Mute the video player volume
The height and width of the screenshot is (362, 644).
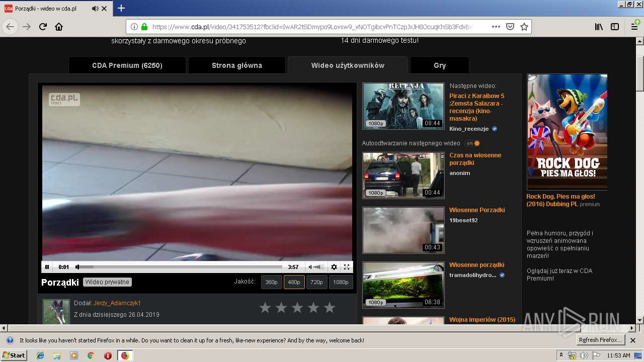tap(311, 267)
